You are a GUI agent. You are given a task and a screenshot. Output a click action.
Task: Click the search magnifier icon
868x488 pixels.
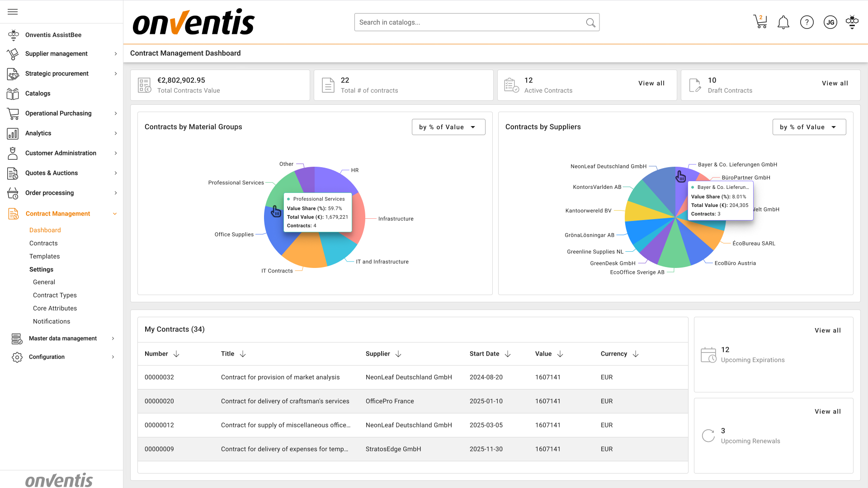coord(590,23)
